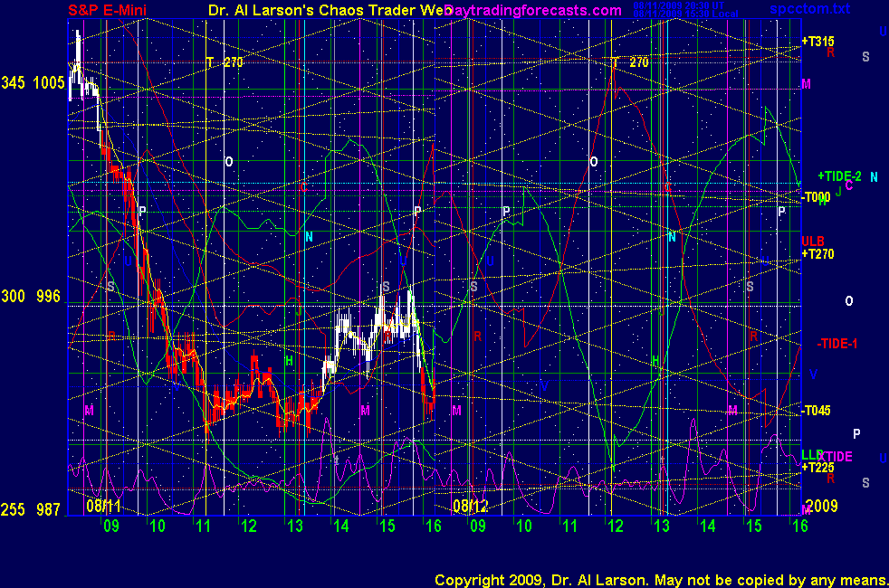
Task: Select the '255 987' price axis label
Action: [x=31, y=510]
